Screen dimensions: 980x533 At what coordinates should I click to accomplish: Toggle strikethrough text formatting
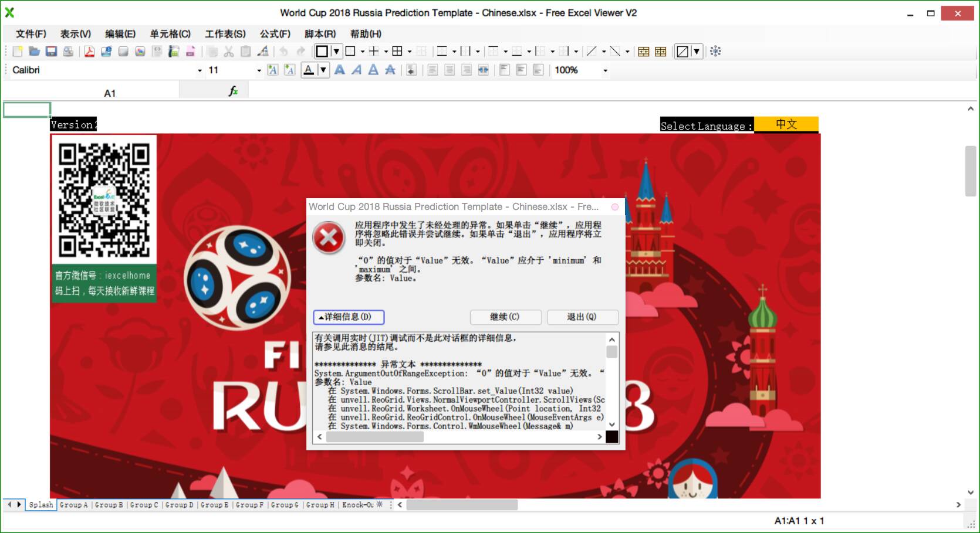pos(390,70)
